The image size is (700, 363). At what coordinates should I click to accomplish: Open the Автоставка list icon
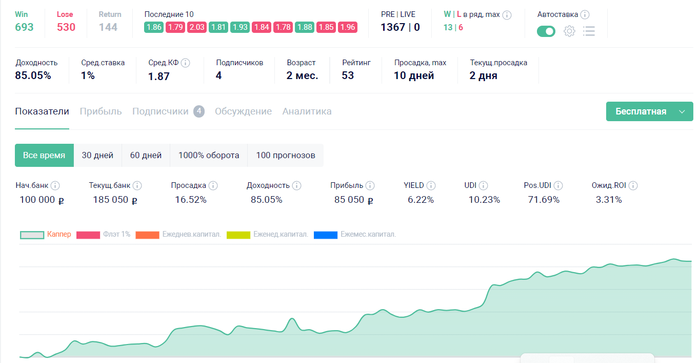589,31
